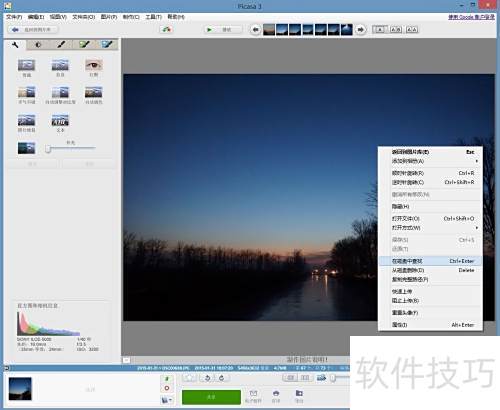
Task: Choose the Redeye tool with eye icon
Action: pos(94,65)
